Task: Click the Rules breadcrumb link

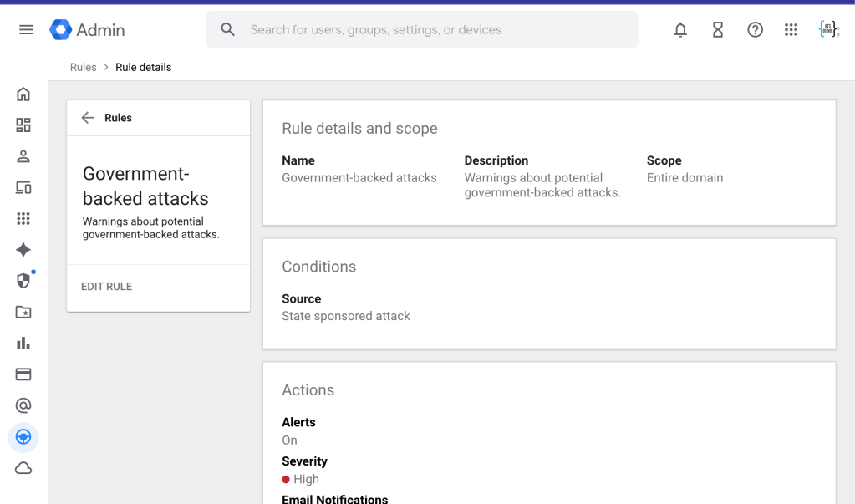Action: [83, 68]
